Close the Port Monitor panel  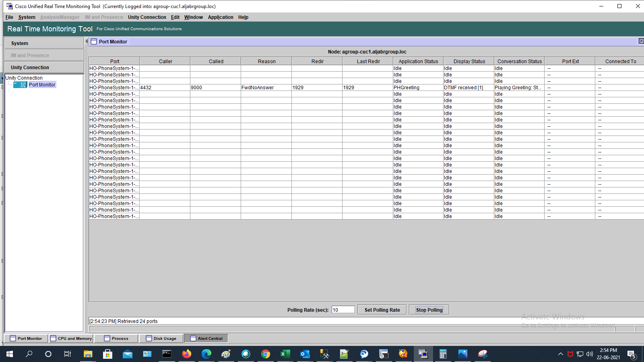click(x=641, y=41)
